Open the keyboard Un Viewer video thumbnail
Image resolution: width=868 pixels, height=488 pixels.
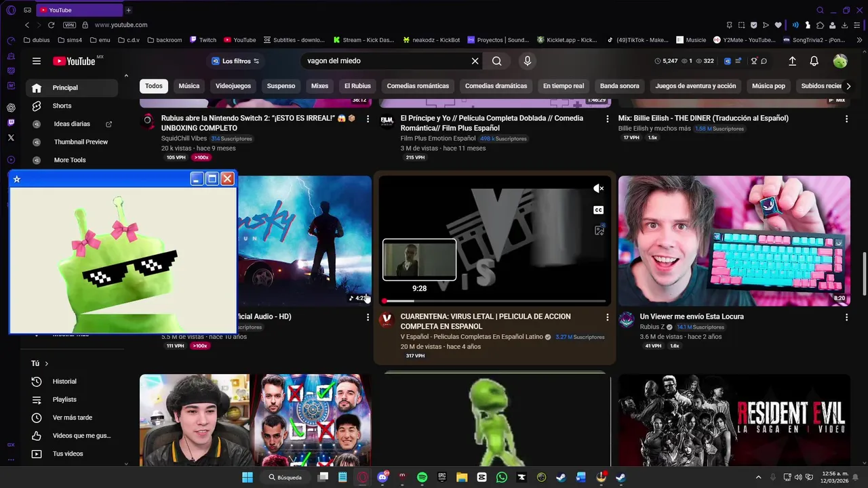[734, 241]
